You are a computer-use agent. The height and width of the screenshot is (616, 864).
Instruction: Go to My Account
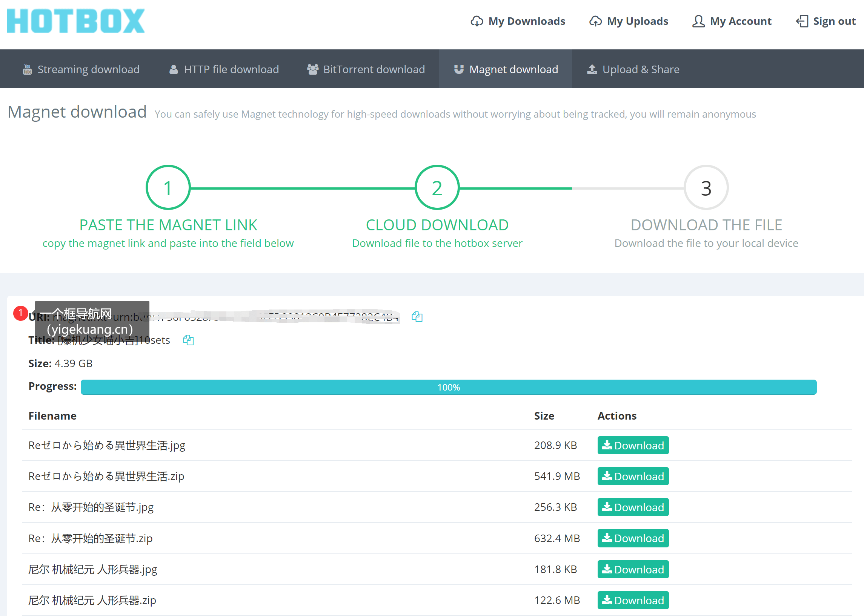click(732, 21)
